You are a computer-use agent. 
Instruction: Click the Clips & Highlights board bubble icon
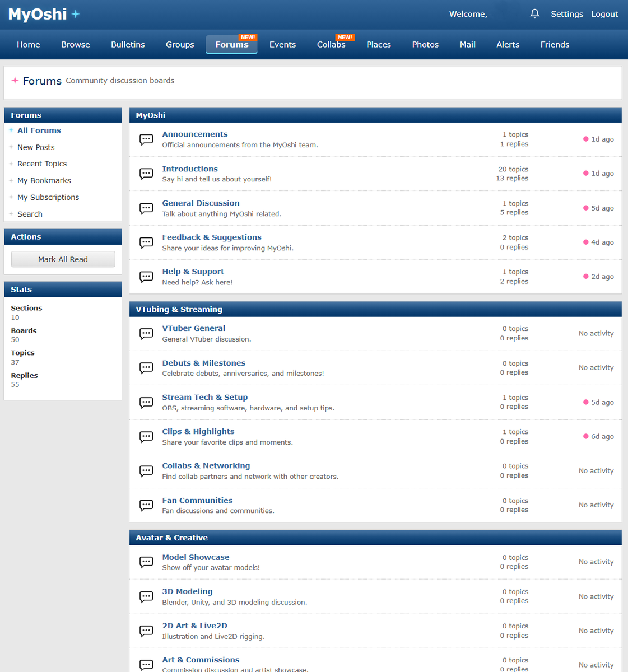tap(146, 437)
